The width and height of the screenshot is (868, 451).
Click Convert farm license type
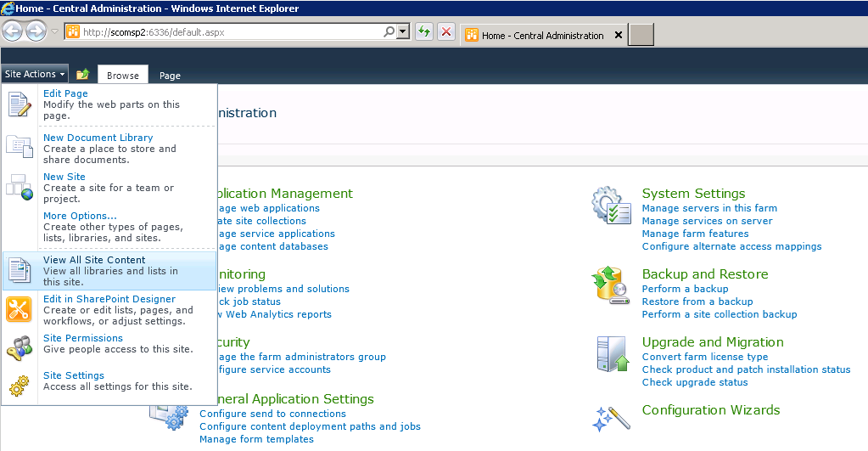click(x=705, y=357)
